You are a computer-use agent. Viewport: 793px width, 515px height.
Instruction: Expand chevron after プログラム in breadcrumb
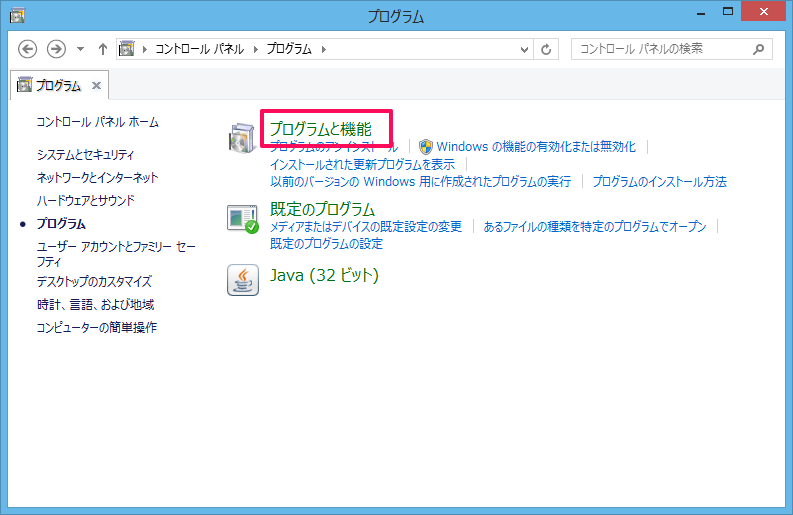pos(324,49)
